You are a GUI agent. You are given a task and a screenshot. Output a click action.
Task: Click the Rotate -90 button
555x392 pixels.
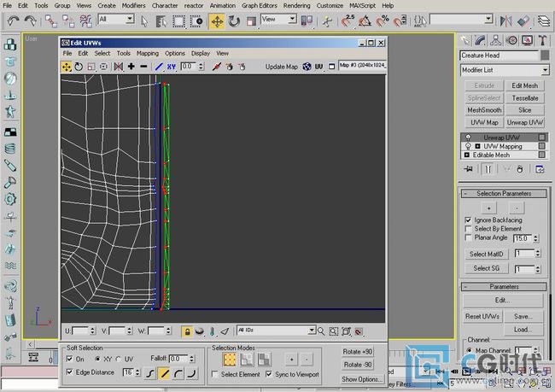click(x=358, y=365)
